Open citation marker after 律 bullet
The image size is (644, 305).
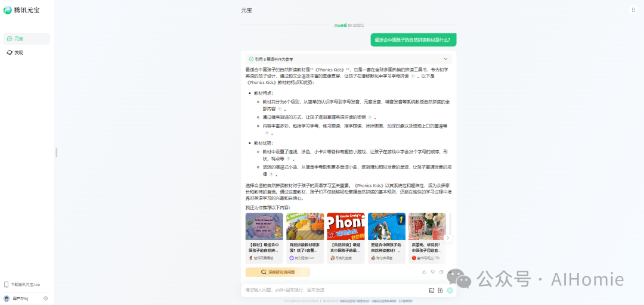tap(271, 174)
